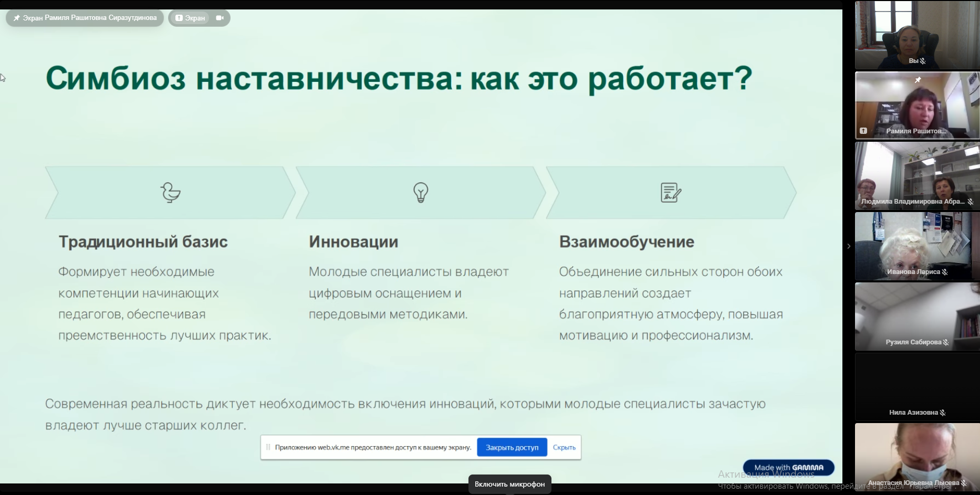Screen dimensions: 980x495
Task: Click the pin icon before the Экран Рамиля label
Action: point(17,18)
